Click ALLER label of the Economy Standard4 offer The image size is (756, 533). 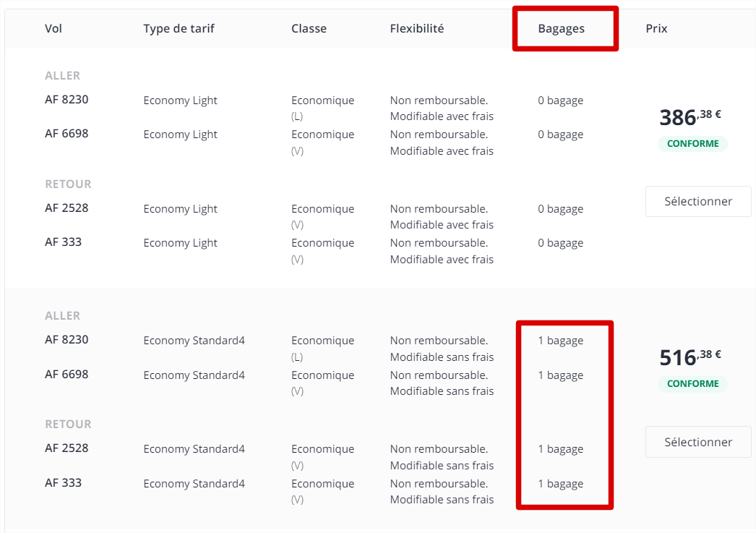pos(63,315)
